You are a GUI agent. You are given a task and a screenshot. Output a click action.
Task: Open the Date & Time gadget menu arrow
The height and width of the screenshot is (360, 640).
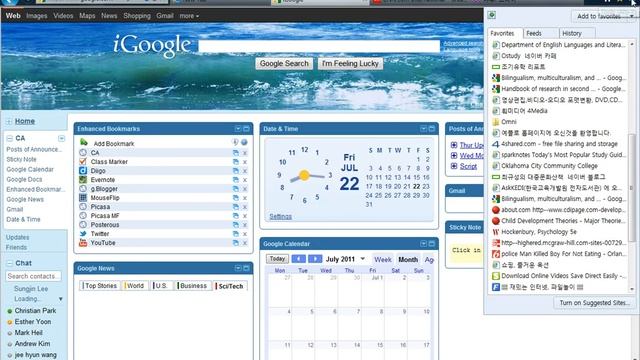(x=423, y=129)
